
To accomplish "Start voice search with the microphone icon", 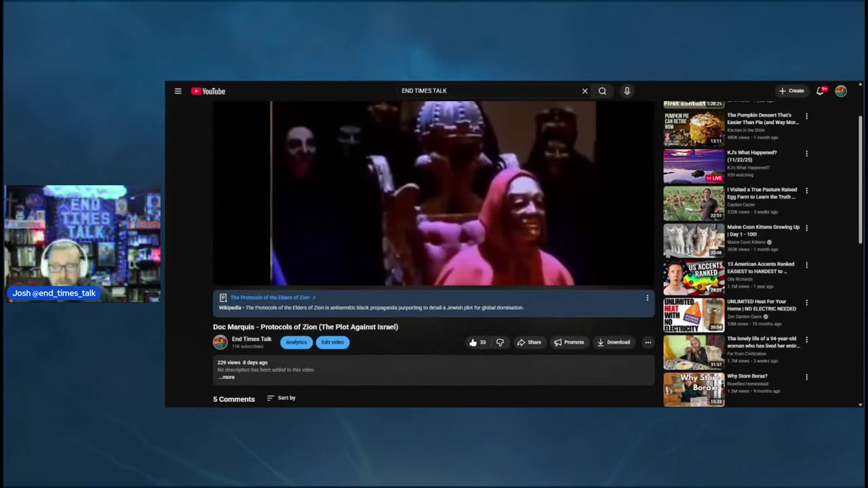I will (627, 91).
